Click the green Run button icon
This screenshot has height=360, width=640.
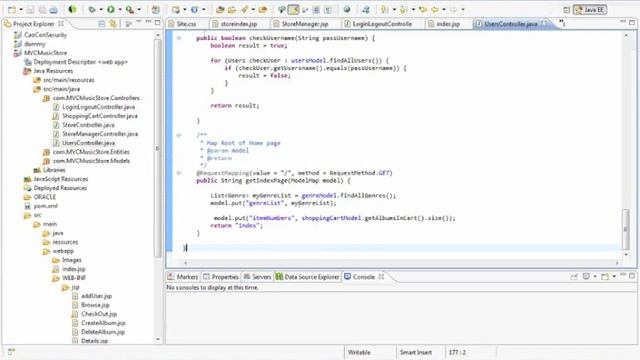click(111, 9)
